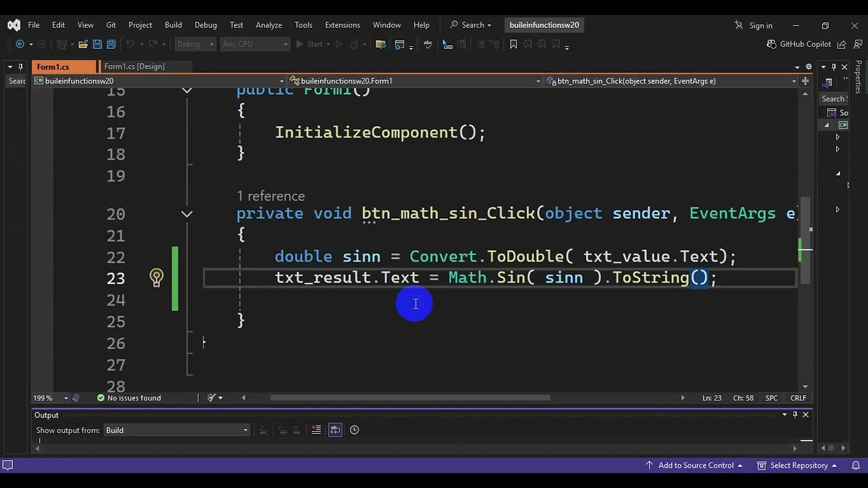Open the buileinfunctionsw20.Form1 class dropdown

click(x=414, y=81)
